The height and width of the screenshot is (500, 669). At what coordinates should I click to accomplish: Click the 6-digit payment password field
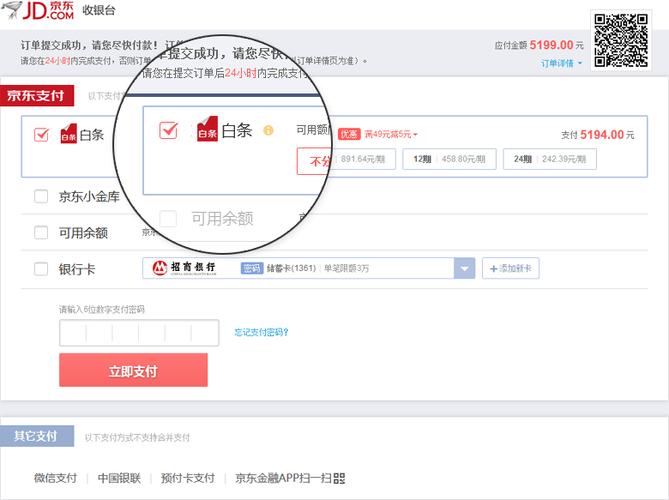point(139,333)
